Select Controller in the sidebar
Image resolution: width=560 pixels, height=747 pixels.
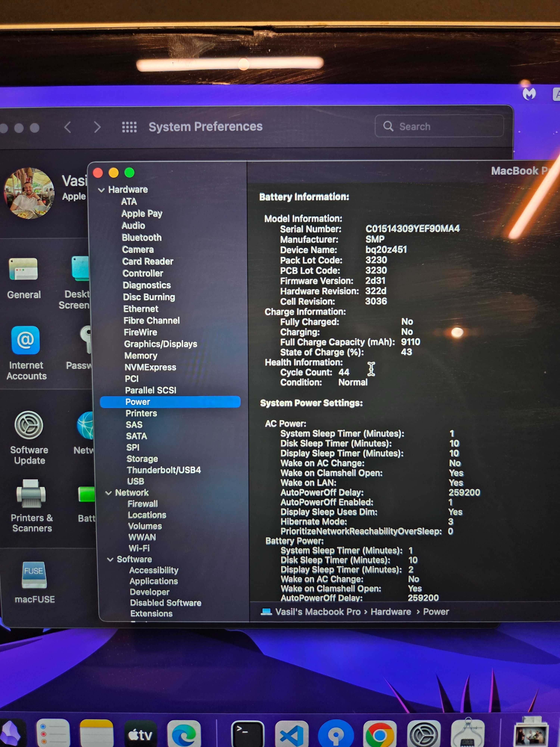pos(143,273)
